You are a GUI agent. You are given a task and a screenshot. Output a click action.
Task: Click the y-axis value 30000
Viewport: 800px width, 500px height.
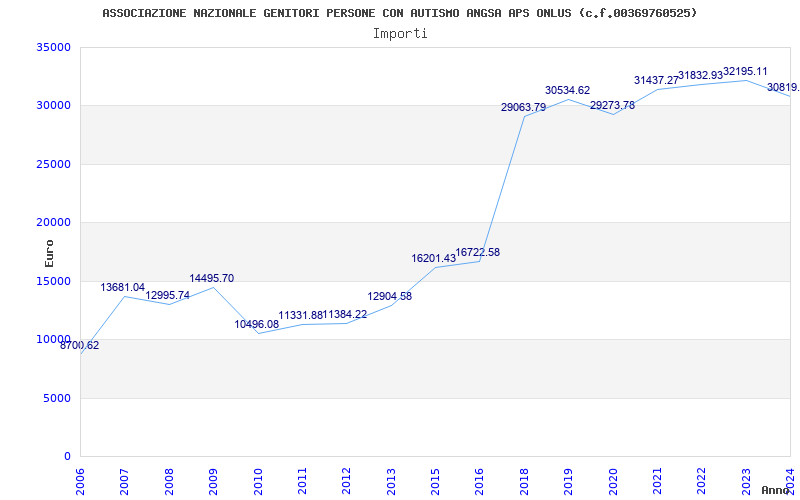coord(53,106)
